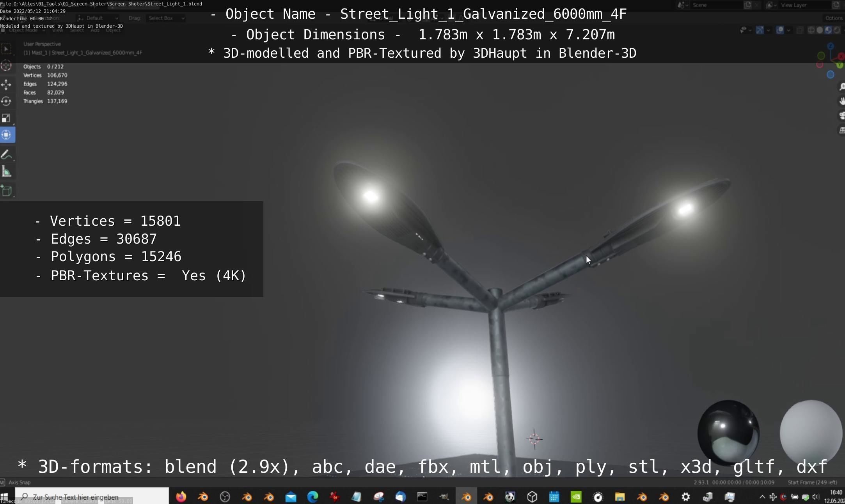Image resolution: width=845 pixels, height=504 pixels.
Task: Switch orthographic/perspective grid icon
Action: coord(841,130)
